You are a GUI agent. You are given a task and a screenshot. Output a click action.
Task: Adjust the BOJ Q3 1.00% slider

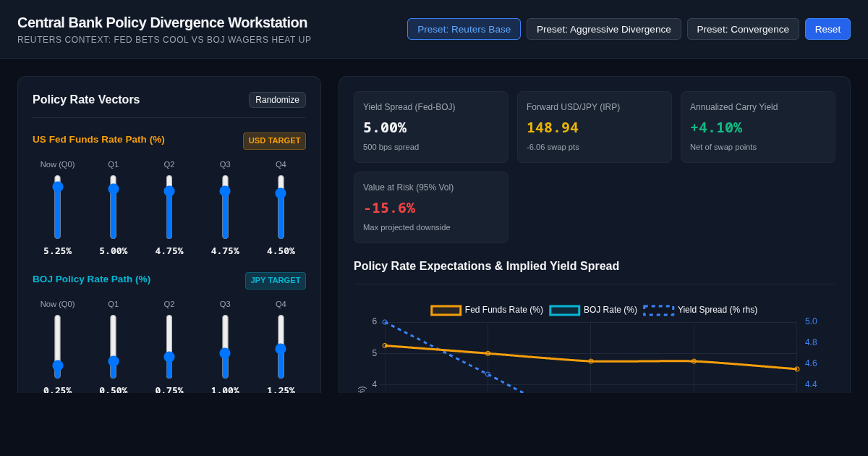pyautogui.click(x=225, y=347)
